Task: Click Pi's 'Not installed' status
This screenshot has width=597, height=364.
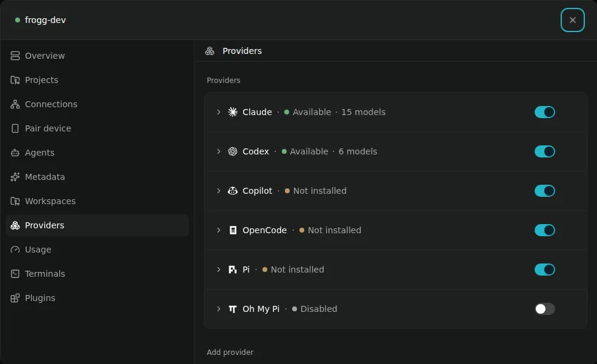Action: tap(298, 270)
